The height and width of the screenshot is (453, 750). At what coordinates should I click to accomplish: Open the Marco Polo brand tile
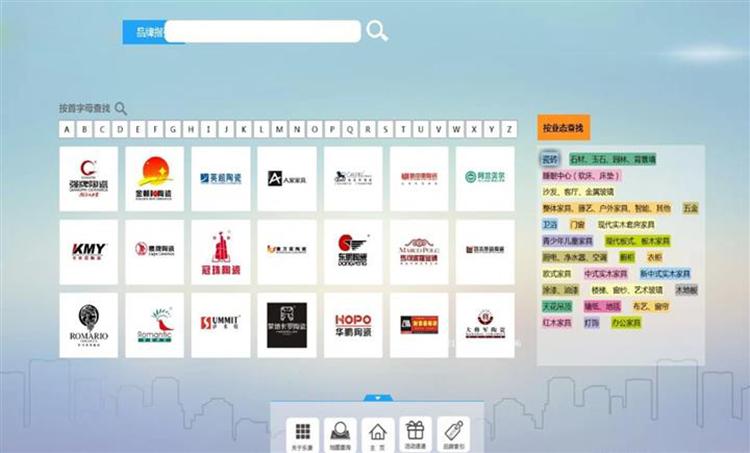[419, 249]
